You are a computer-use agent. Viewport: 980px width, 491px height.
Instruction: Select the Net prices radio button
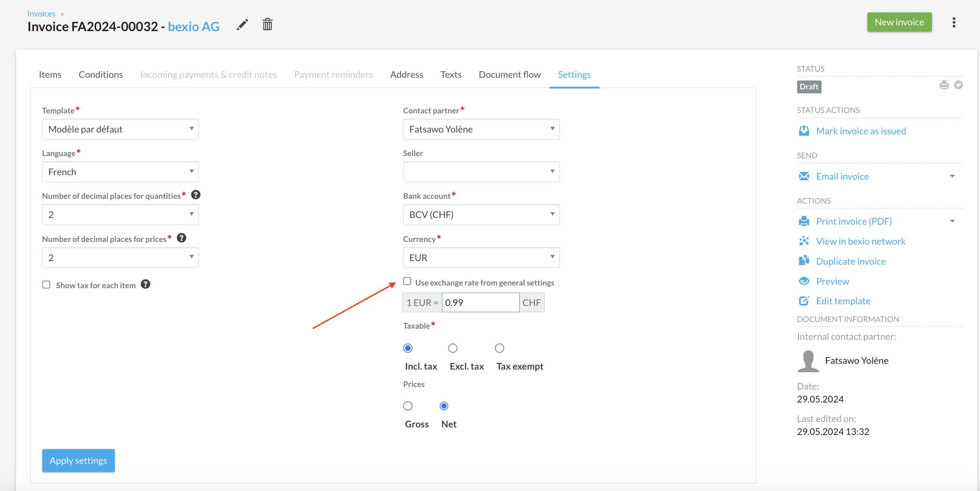point(444,406)
